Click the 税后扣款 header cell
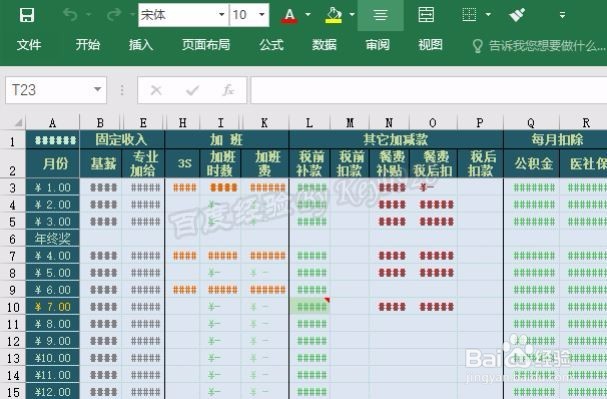 (x=480, y=163)
